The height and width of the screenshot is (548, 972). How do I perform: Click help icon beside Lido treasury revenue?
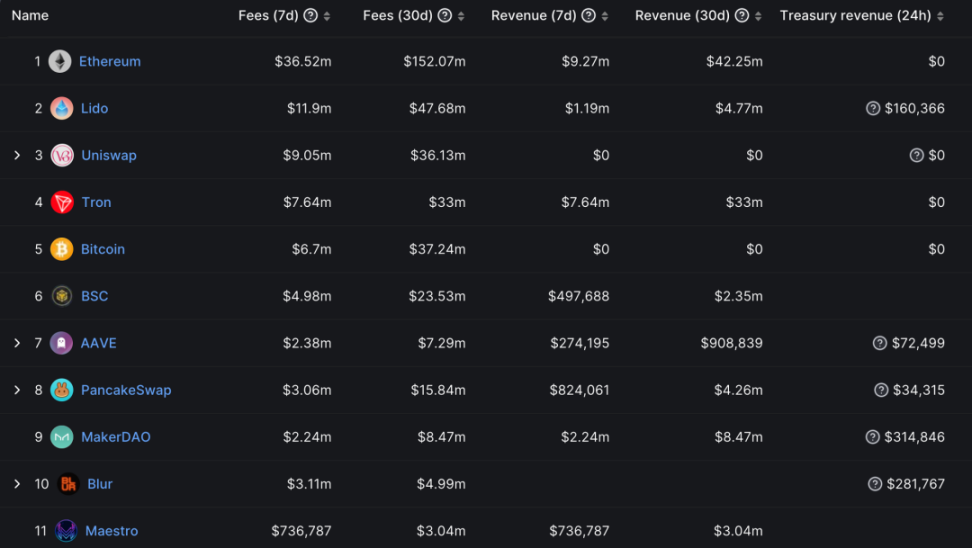point(873,108)
